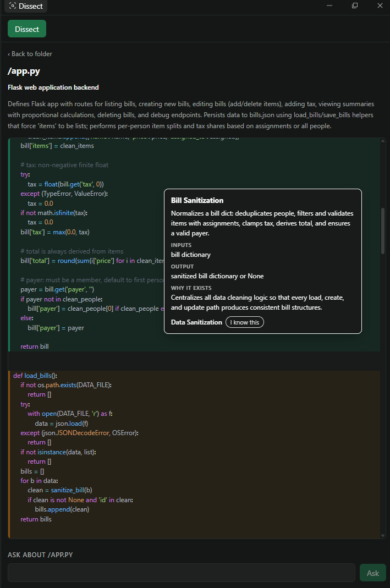Click the 'INPUTS' heading in tooltip
Image resolution: width=390 pixels, height=588 pixels.
pyautogui.click(x=181, y=245)
